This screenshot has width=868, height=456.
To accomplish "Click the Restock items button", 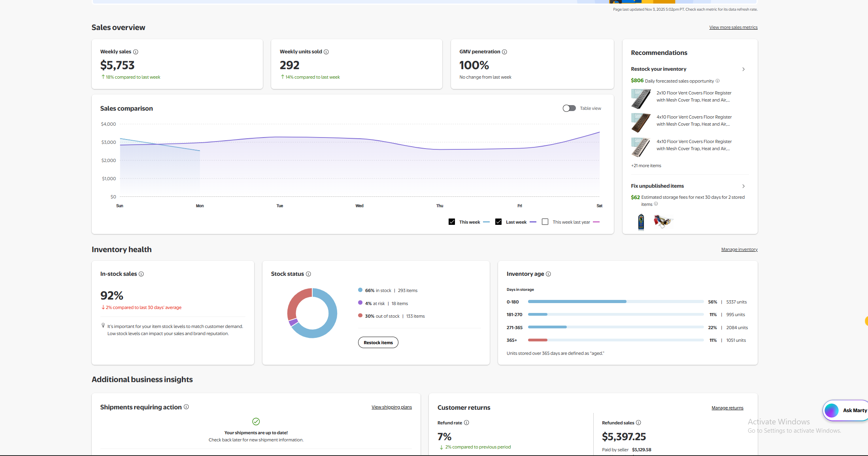I will 378,343.
